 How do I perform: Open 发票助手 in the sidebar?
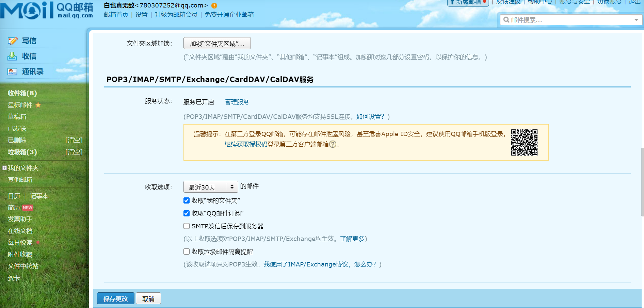click(20, 219)
